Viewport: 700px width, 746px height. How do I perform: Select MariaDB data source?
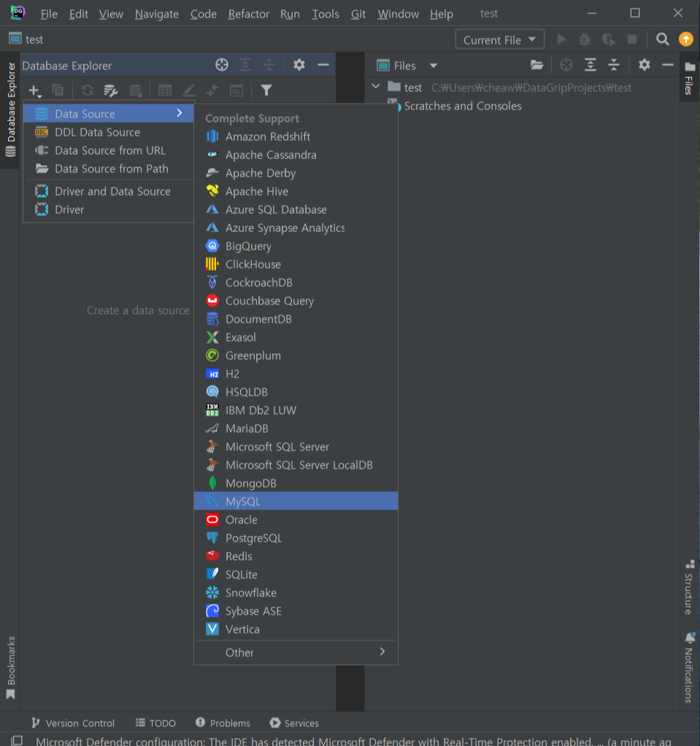(x=296, y=428)
